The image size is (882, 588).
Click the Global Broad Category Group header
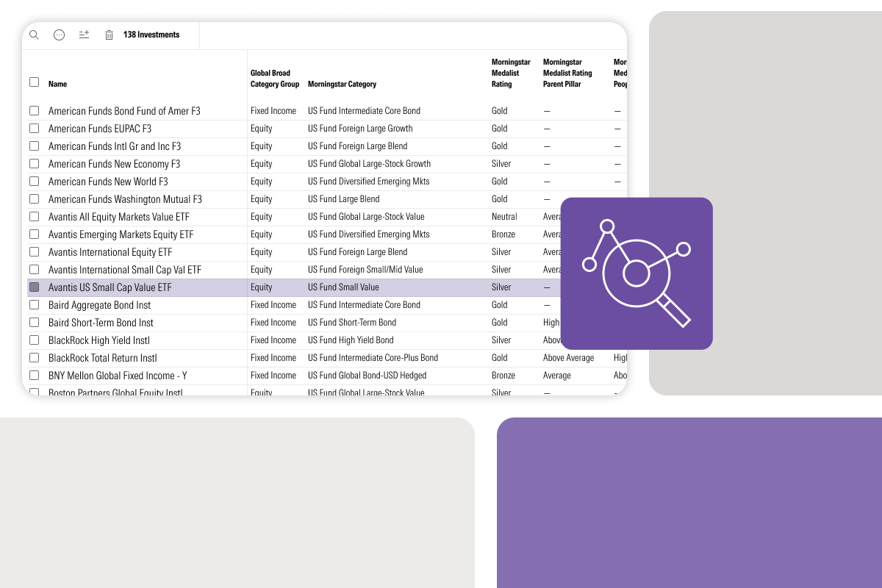275,79
